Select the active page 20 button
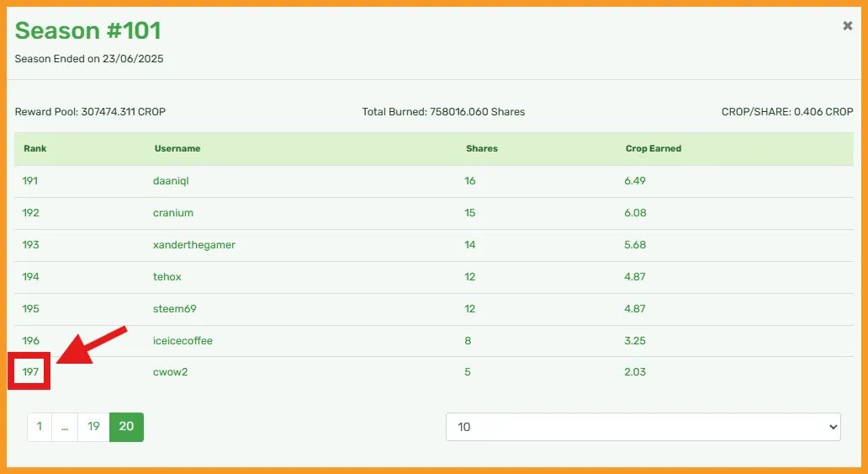The height and width of the screenshot is (474, 868). pyautogui.click(x=126, y=427)
